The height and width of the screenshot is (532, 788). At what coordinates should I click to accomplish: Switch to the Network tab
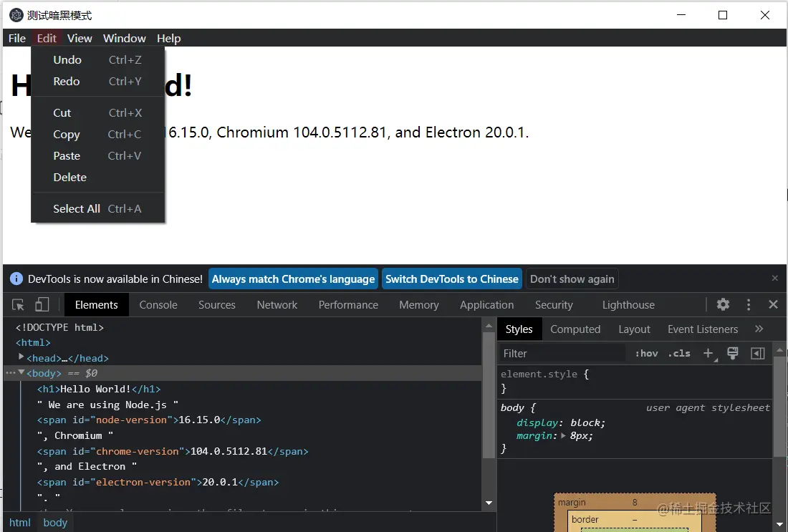point(277,305)
